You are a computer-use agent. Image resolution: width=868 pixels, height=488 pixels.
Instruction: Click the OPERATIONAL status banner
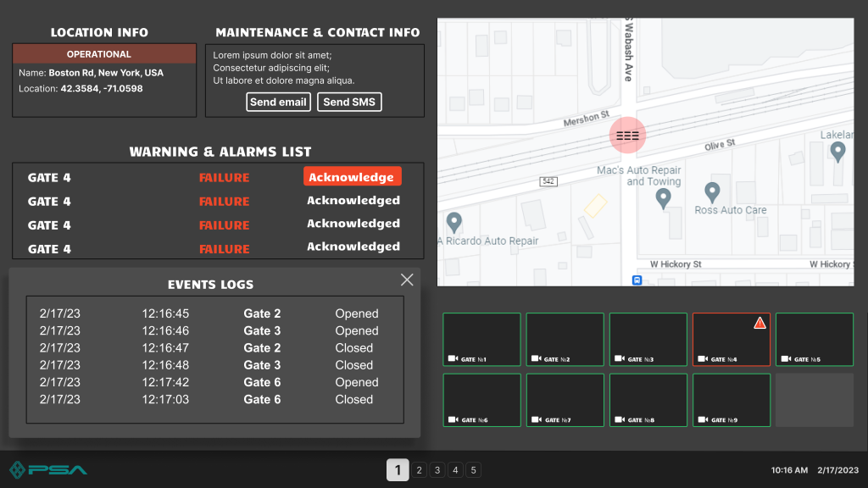click(104, 53)
